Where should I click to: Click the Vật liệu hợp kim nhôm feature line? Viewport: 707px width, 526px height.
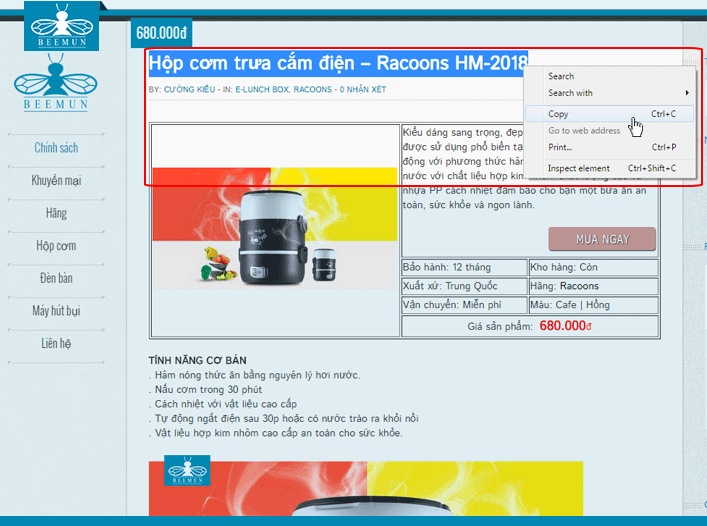point(278,433)
